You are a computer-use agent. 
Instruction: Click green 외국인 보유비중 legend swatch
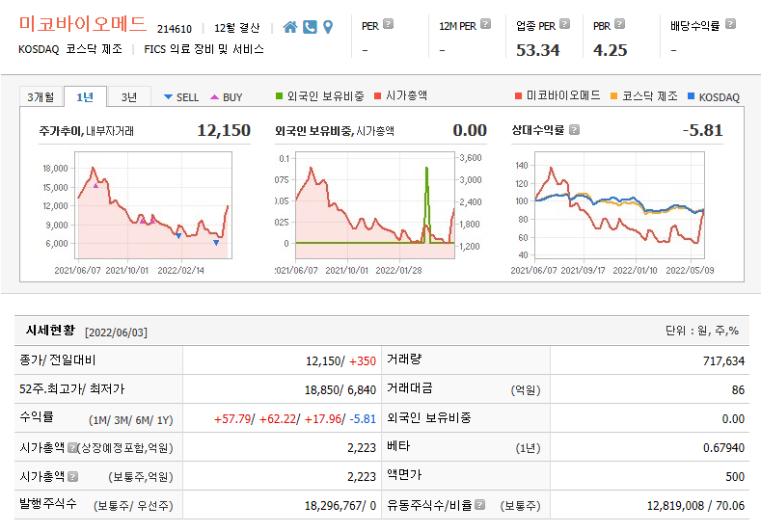pos(279,96)
